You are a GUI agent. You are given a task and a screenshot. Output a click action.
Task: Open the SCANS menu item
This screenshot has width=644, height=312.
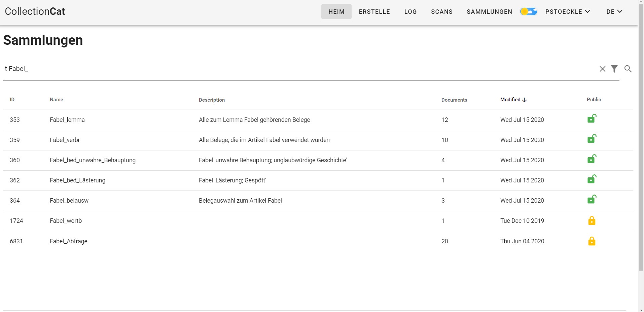tap(441, 12)
